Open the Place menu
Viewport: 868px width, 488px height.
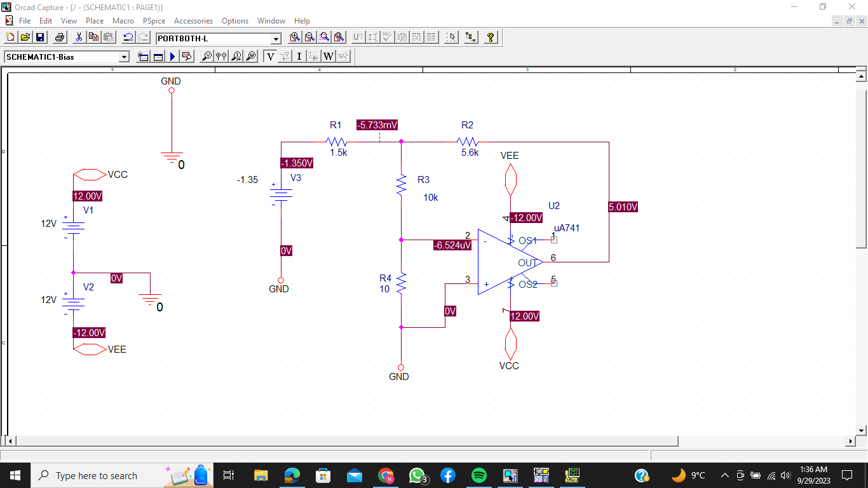point(95,20)
